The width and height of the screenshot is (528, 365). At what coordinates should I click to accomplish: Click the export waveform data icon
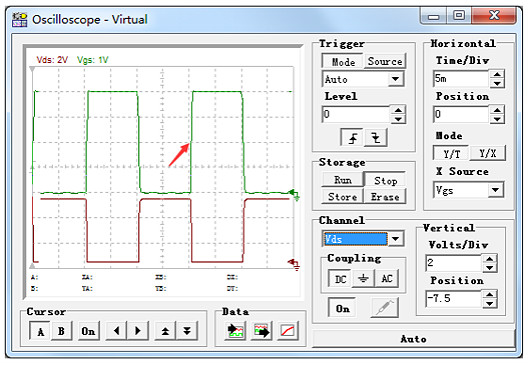tap(262, 331)
